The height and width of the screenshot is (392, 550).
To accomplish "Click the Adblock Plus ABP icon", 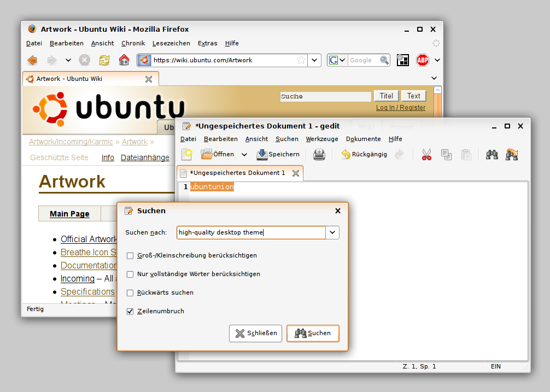I will [422, 60].
